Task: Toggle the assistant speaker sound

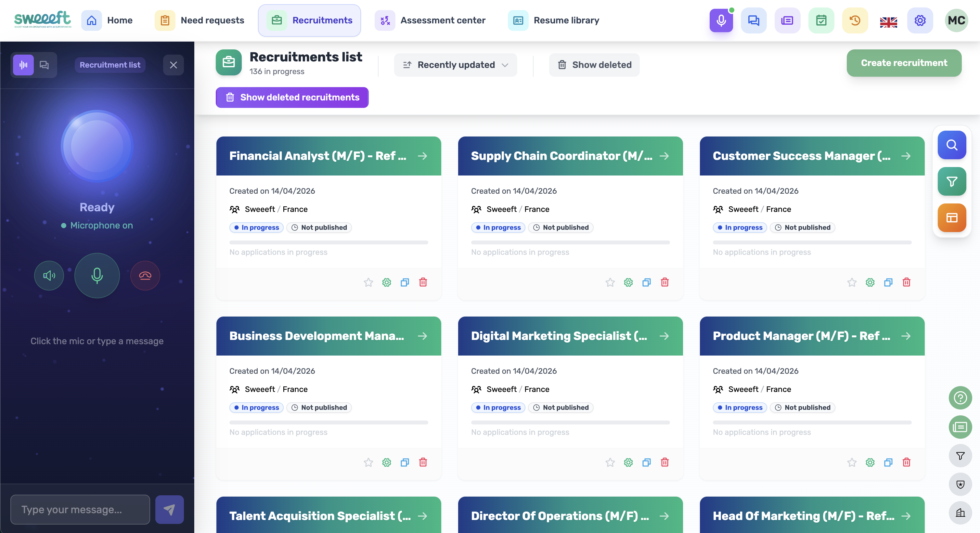Action: click(49, 276)
